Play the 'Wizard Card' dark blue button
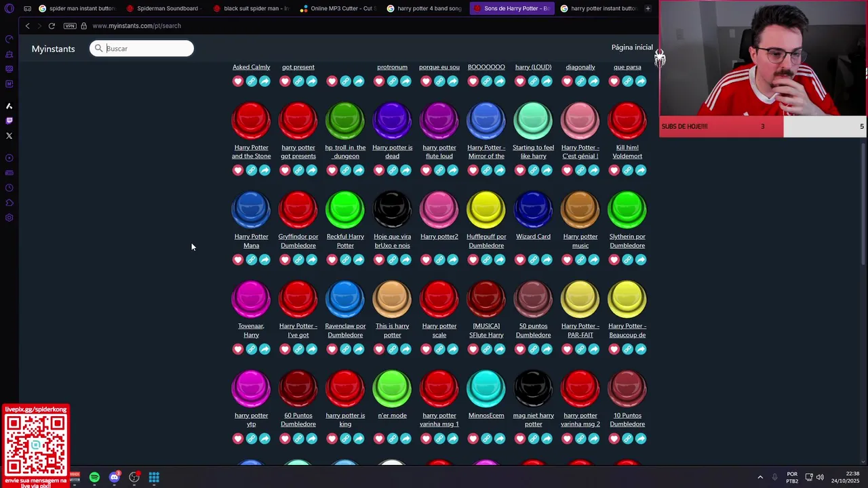This screenshot has width=868, height=488. pyautogui.click(x=533, y=209)
